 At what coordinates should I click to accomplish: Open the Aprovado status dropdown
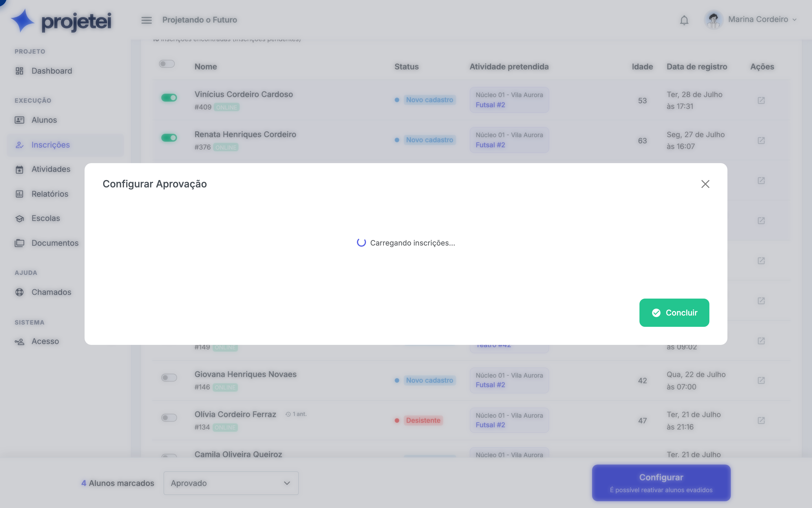(x=231, y=483)
